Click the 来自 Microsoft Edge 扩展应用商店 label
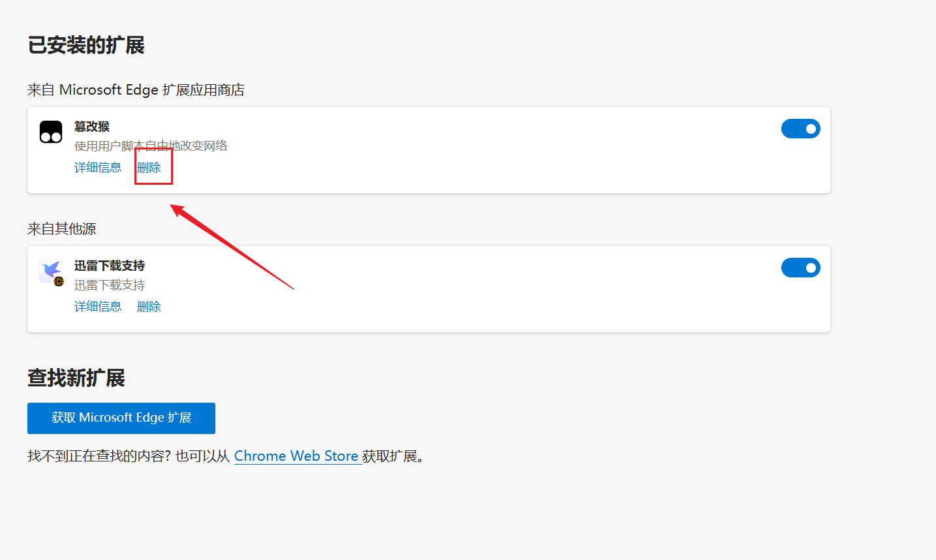This screenshot has height=560, width=936. pos(136,90)
